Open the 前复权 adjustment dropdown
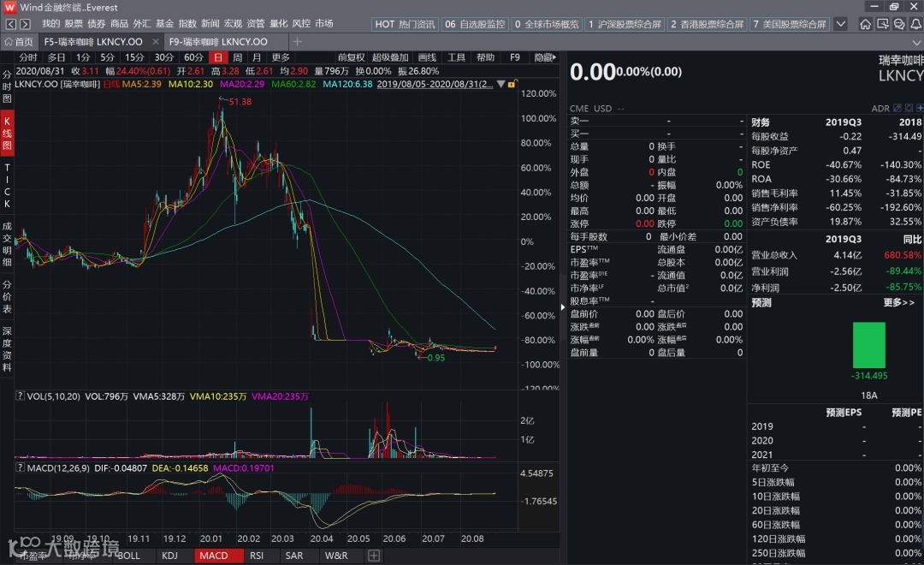Image resolution: width=924 pixels, height=565 pixels. click(x=352, y=57)
